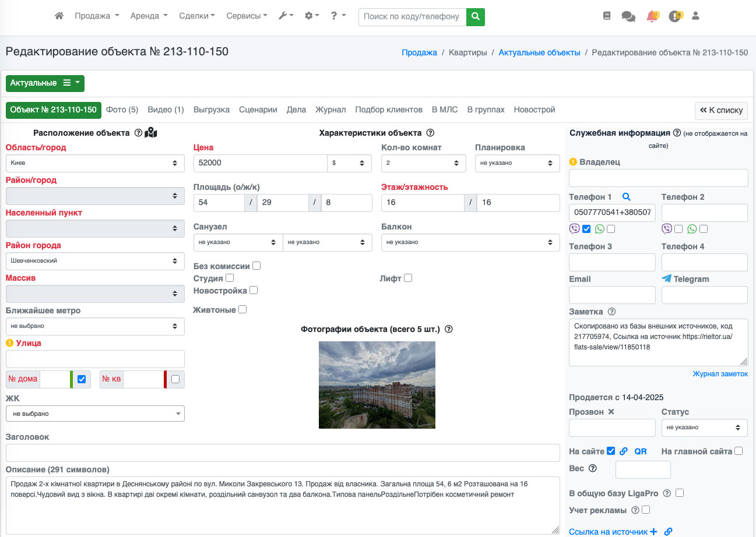The width and height of the screenshot is (756, 537).
Task: Click the search icon beside Телефон 1
Action: click(626, 197)
